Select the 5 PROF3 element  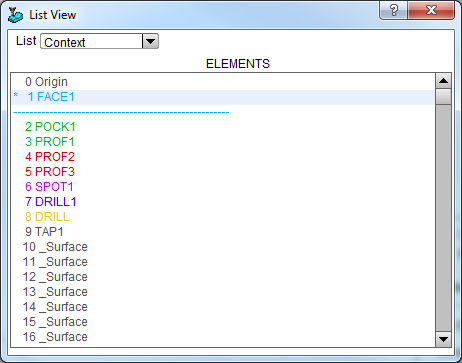[x=223, y=172]
